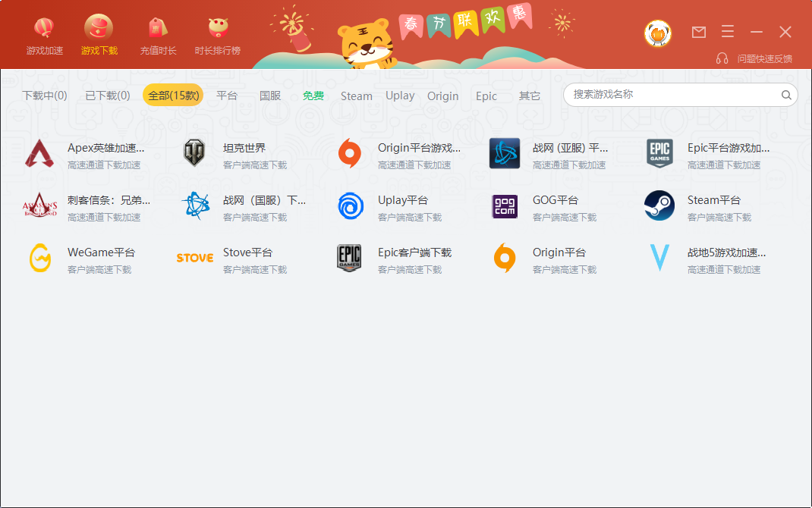Click the Battlefield V blue icon
This screenshot has height=508, width=812.
pyautogui.click(x=659, y=258)
